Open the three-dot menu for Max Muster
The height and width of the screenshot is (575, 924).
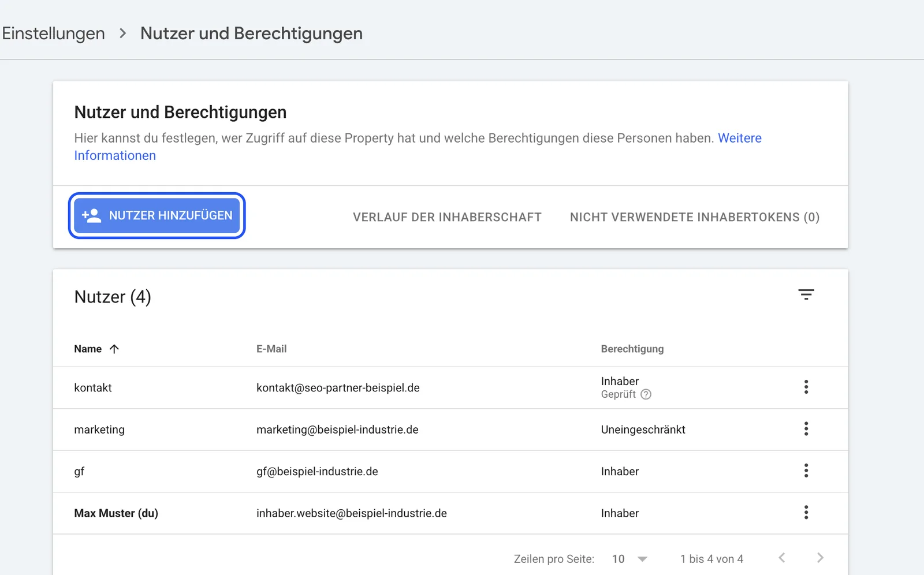coord(806,512)
